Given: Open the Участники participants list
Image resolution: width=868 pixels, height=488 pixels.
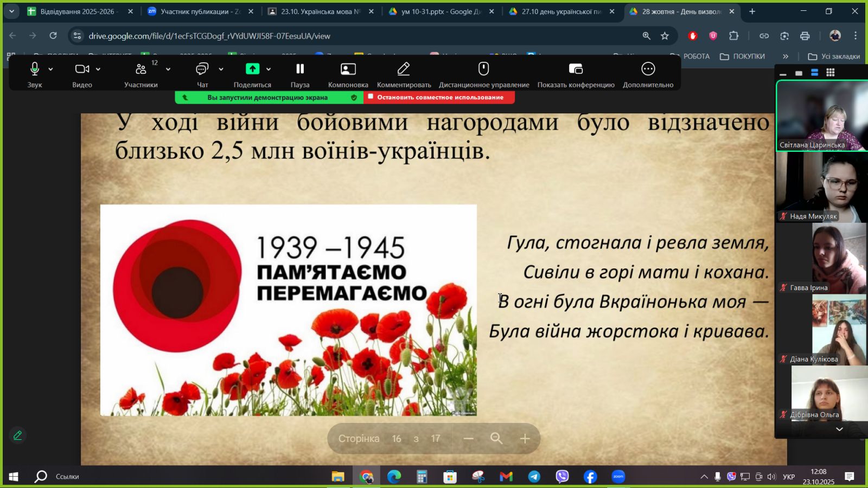Looking at the screenshot, I should tap(141, 69).
